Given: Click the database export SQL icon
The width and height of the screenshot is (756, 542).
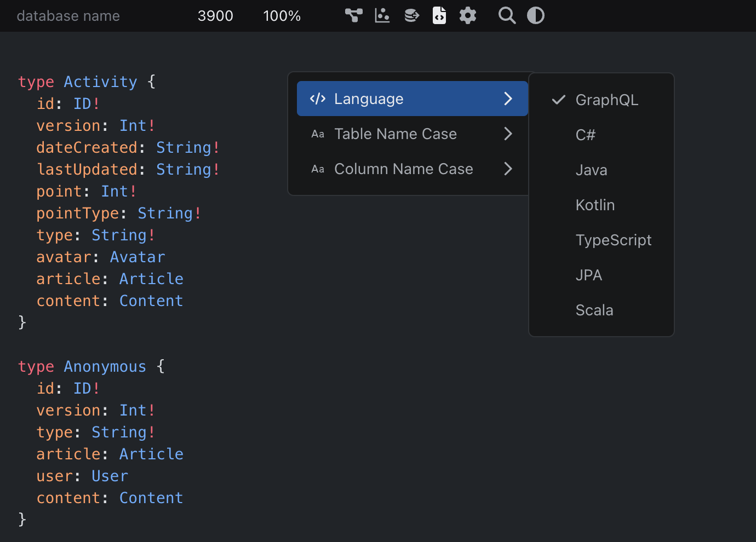Looking at the screenshot, I should 411,15.
